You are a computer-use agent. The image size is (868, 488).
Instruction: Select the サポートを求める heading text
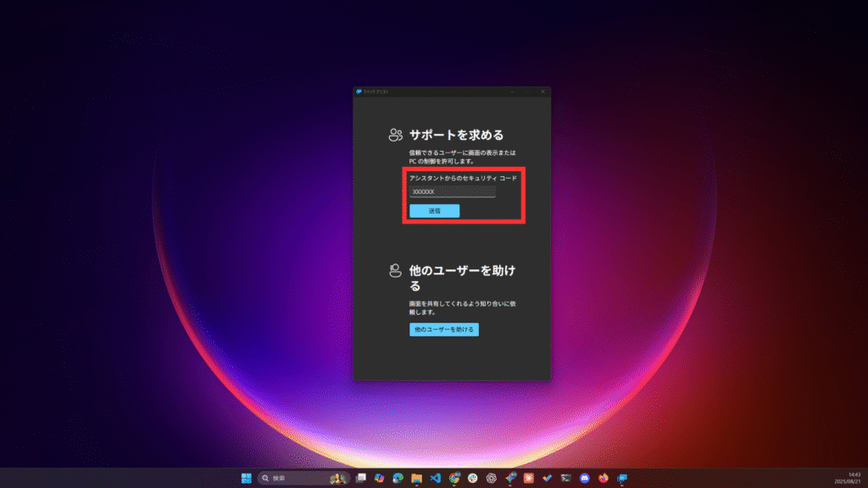click(456, 135)
